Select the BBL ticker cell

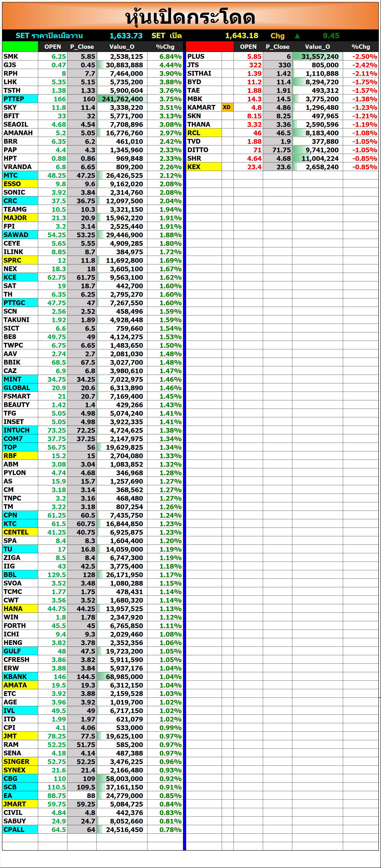[20, 575]
